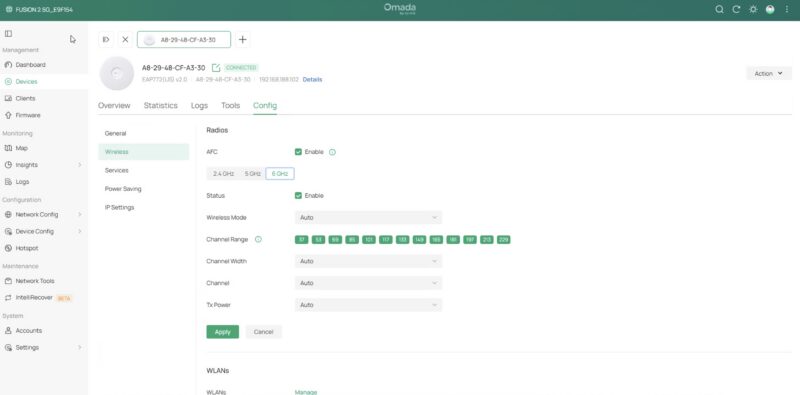Edit device name with the pencil icon

coord(216,67)
